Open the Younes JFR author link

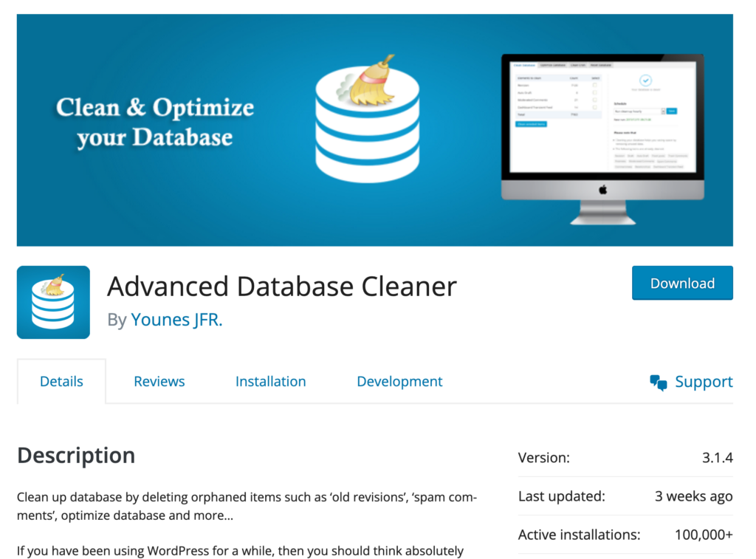(176, 320)
